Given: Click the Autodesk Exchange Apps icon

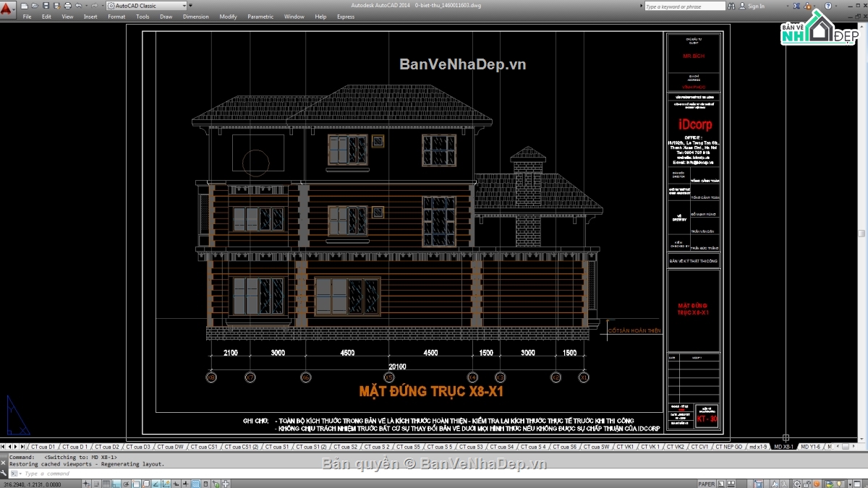Looking at the screenshot, I should tap(796, 6).
